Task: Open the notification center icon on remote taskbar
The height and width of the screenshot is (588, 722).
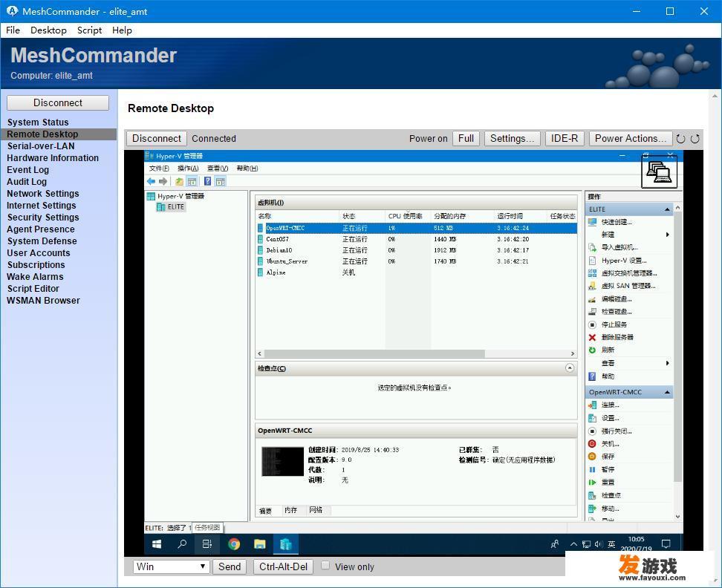Action: (666, 544)
